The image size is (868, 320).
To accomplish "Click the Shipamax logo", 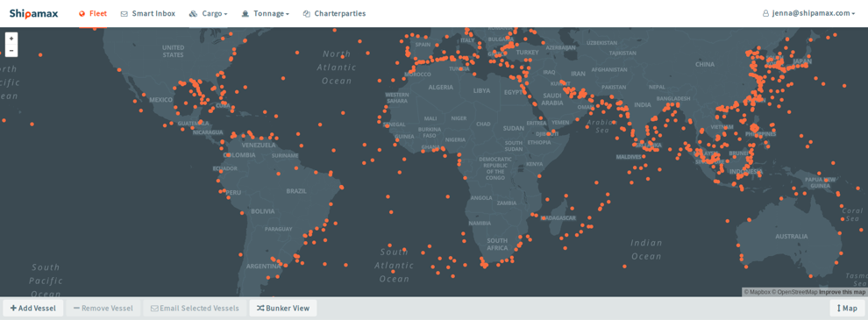I will [33, 13].
